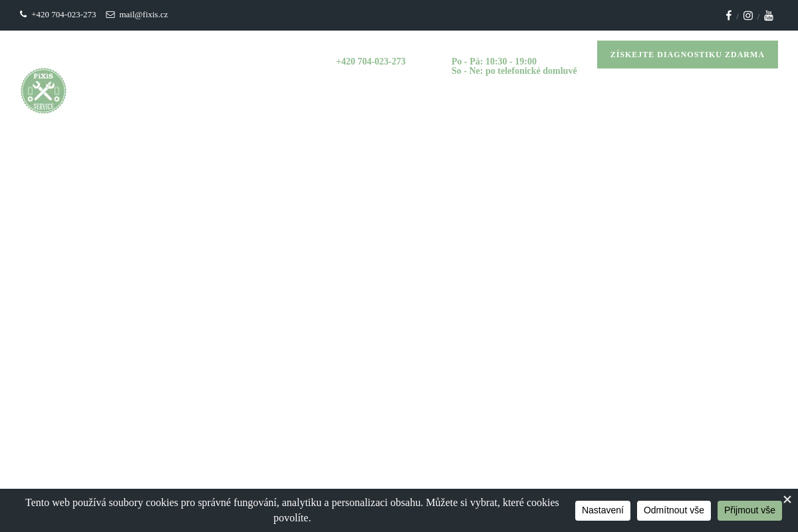The height and width of the screenshot is (532, 798).
Task: Open the YouTube social icon
Action: coord(769,15)
